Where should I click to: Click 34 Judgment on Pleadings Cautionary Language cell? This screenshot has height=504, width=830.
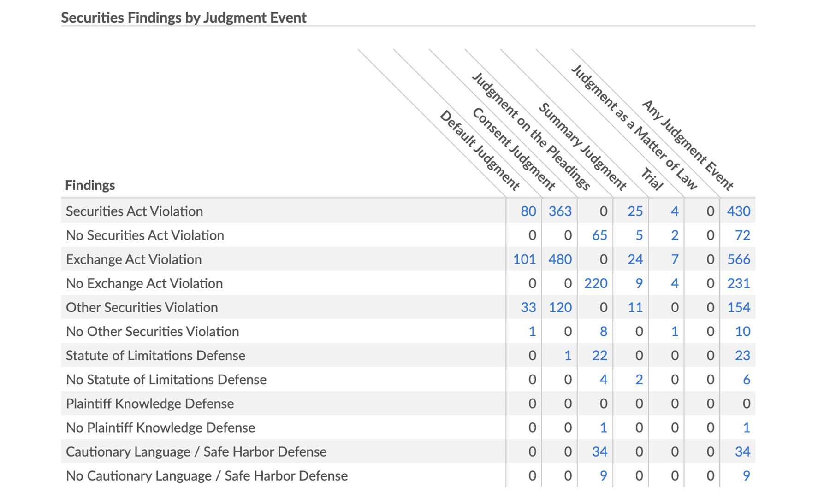click(599, 451)
